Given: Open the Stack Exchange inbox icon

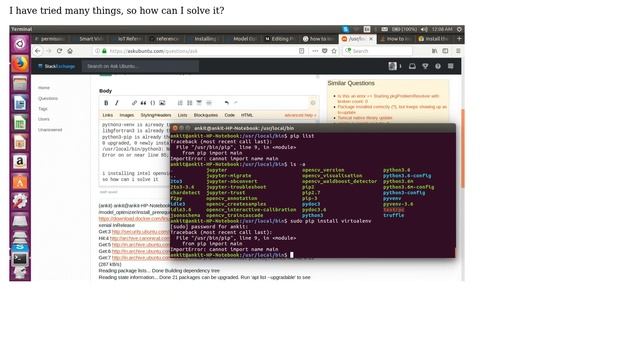Looking at the screenshot, I should (412, 66).
